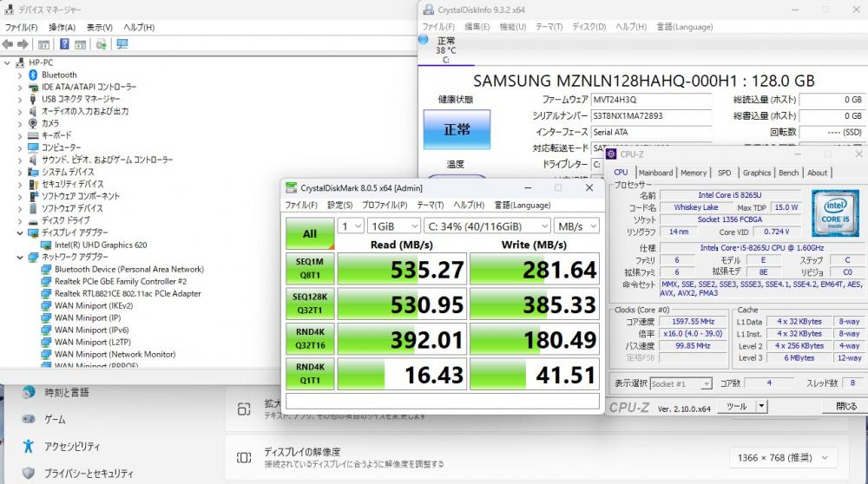
Task: Click the Bluetooth icon in device tree
Action: (33, 75)
